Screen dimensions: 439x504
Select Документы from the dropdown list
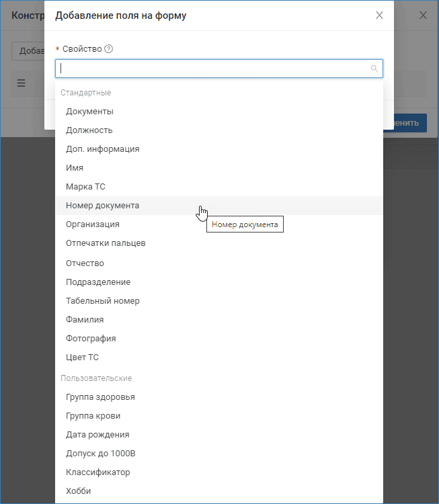[89, 112]
